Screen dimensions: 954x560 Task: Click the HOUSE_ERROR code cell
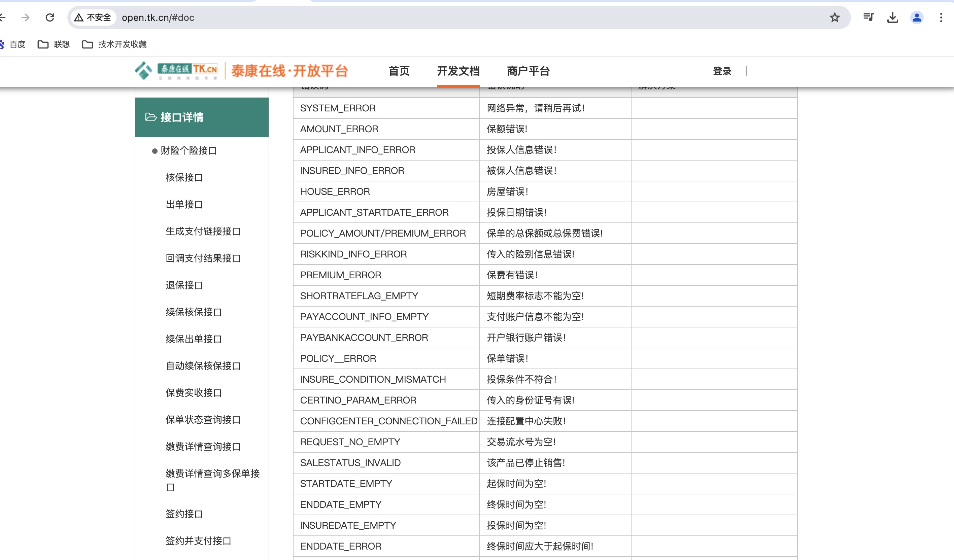386,191
